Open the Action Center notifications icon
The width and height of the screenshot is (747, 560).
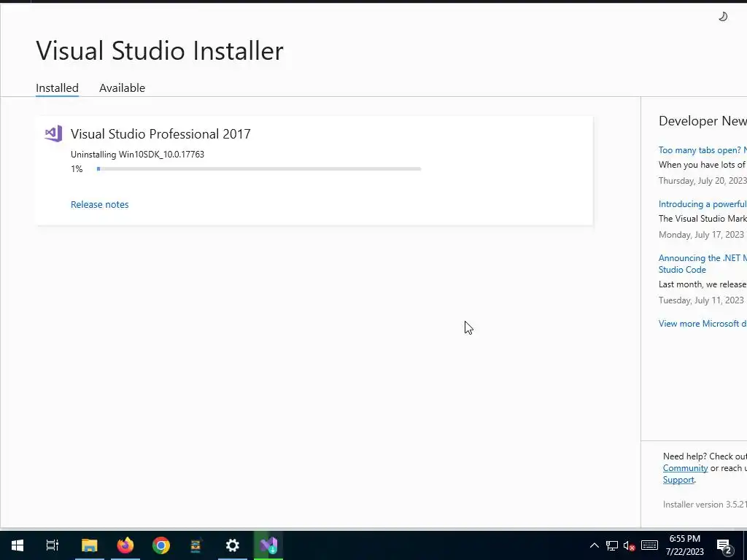724,545
